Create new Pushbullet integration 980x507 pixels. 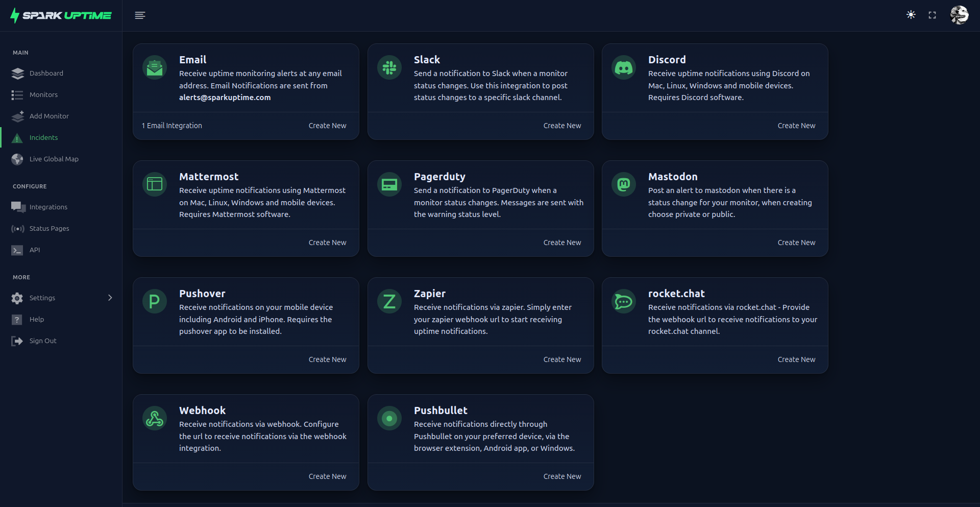pyautogui.click(x=562, y=476)
